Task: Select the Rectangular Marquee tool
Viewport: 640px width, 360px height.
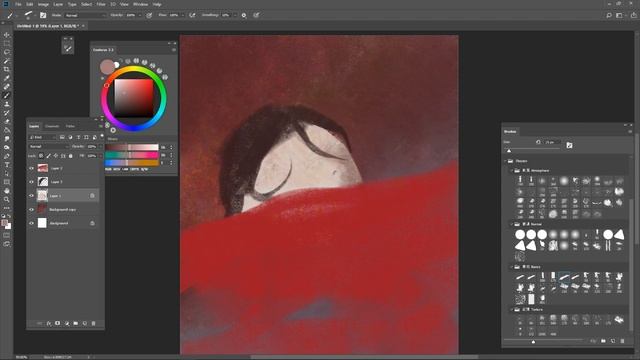Action: [x=7, y=43]
